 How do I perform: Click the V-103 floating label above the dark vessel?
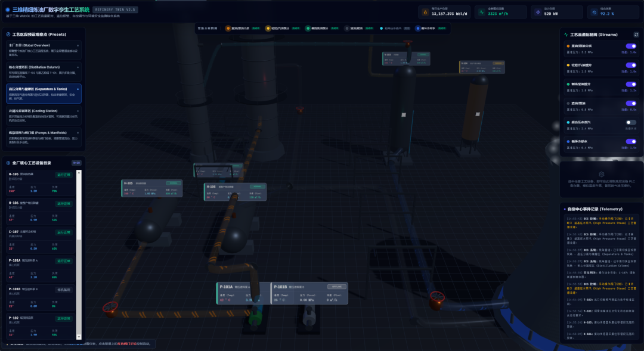(x=406, y=58)
